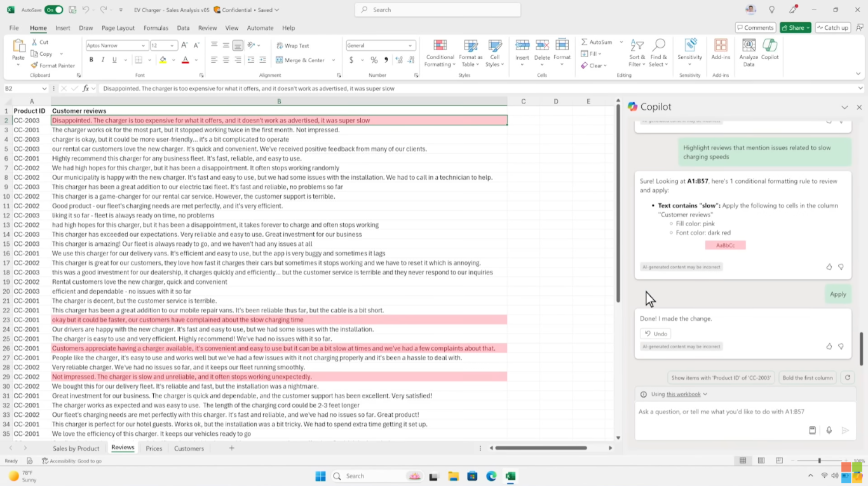Open the 'Using this workbook' selector in Copilot
This screenshot has width=868, height=486.
(676, 394)
